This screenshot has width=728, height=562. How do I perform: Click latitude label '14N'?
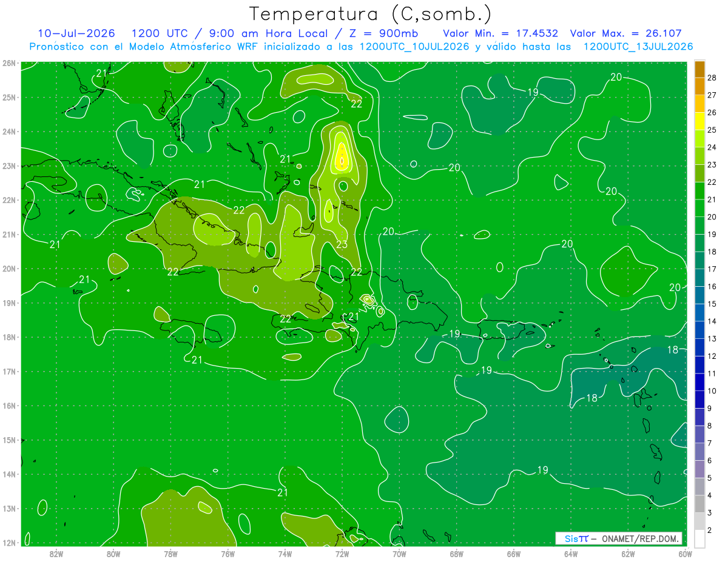pos(9,474)
